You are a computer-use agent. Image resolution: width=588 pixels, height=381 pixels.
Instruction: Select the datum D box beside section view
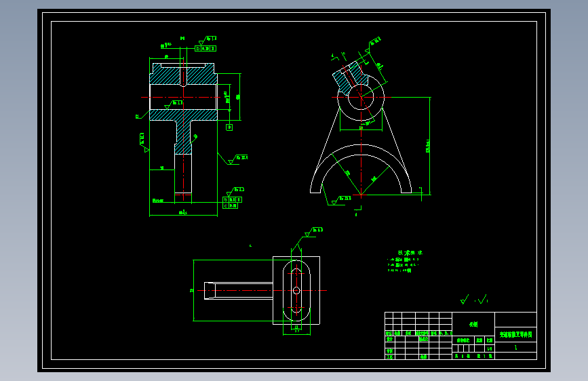[x=229, y=127]
